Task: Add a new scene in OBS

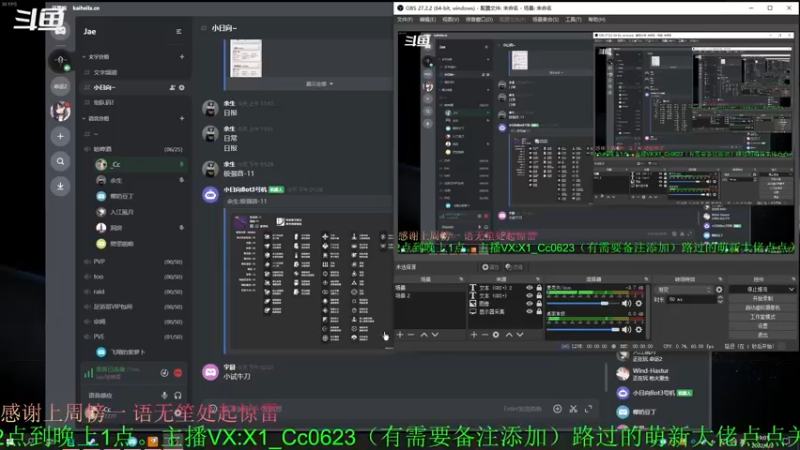Action: (x=400, y=335)
